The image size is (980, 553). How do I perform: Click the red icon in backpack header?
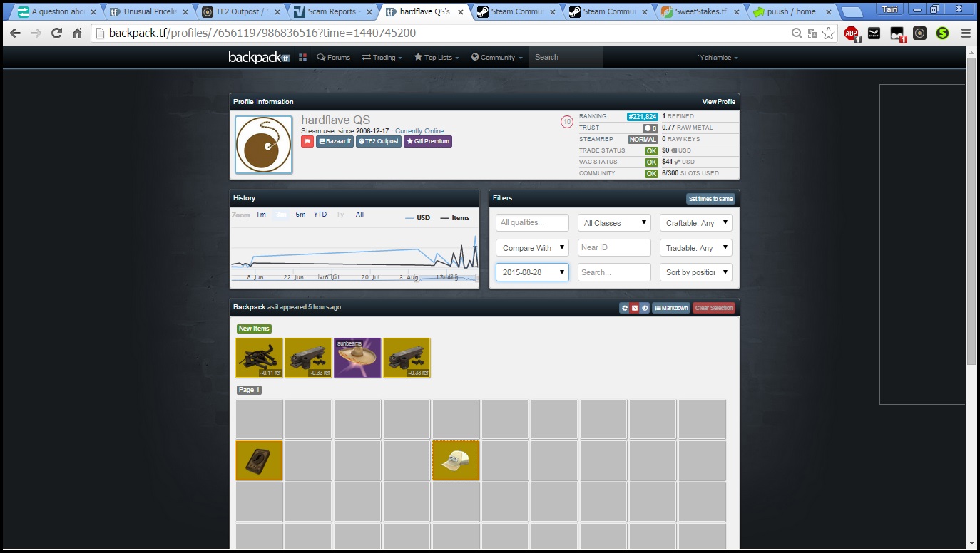pos(634,308)
